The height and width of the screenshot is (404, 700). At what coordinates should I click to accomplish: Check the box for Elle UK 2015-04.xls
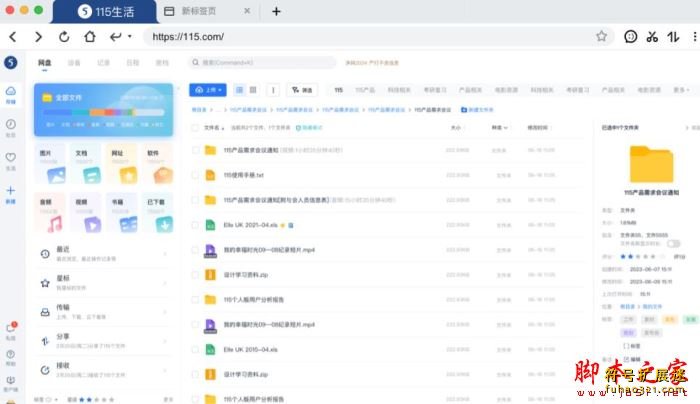pos(195,350)
